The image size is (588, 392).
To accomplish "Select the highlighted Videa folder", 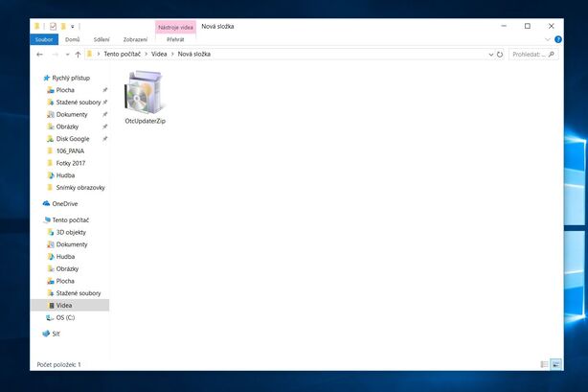I will (x=70, y=306).
